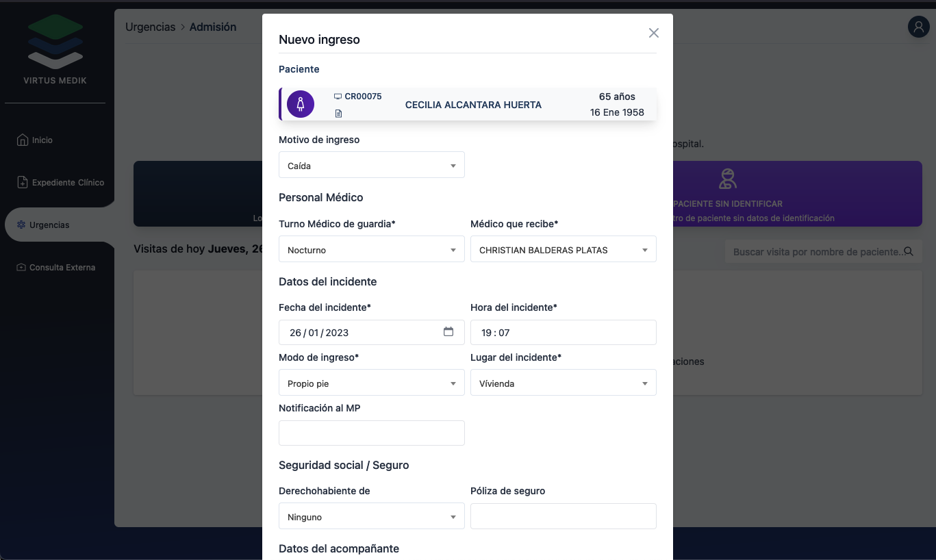Click the Notificación al MP field
This screenshot has width=936, height=560.
point(371,433)
